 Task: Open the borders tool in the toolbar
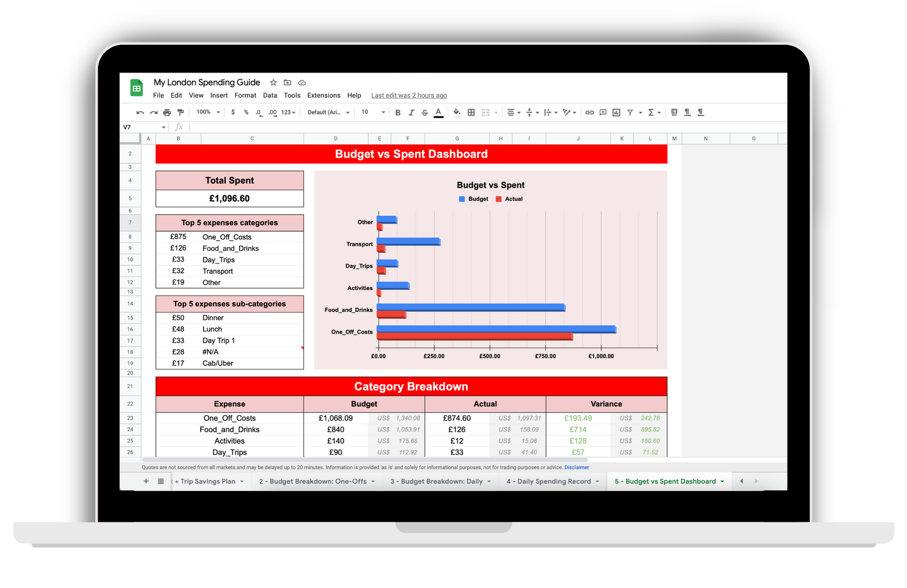[x=471, y=113]
